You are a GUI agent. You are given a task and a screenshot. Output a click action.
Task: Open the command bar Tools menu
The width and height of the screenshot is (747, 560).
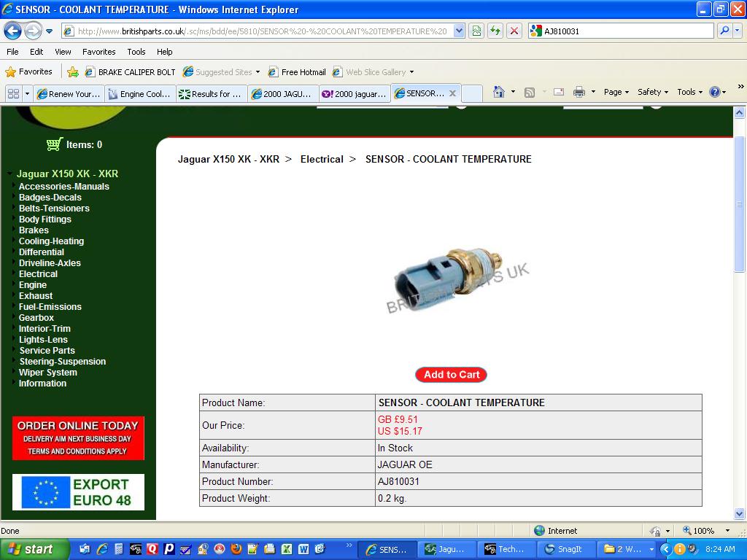pos(689,92)
